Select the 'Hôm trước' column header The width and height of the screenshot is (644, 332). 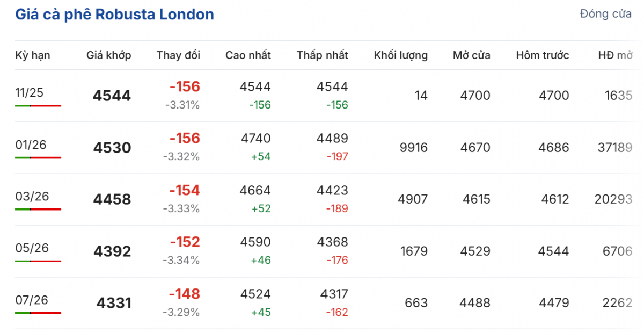coord(543,55)
